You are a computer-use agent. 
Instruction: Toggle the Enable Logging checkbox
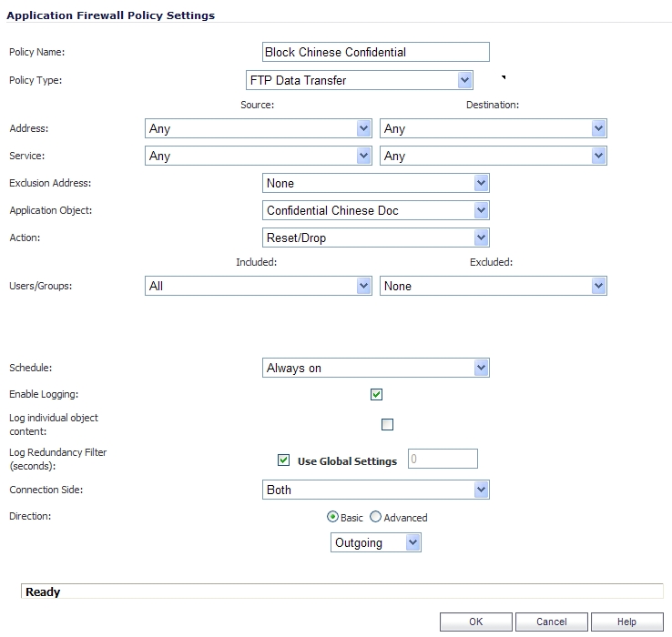coord(376,394)
